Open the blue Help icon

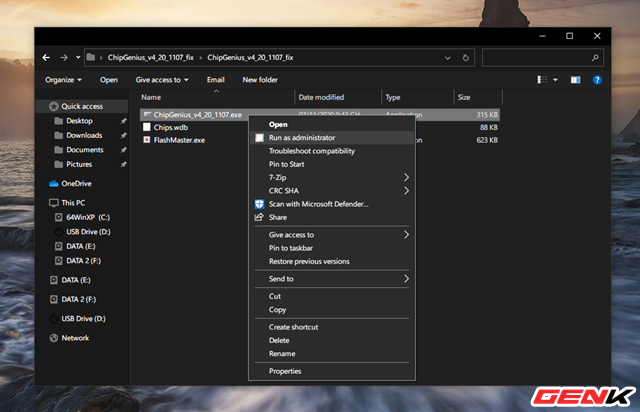tap(597, 80)
